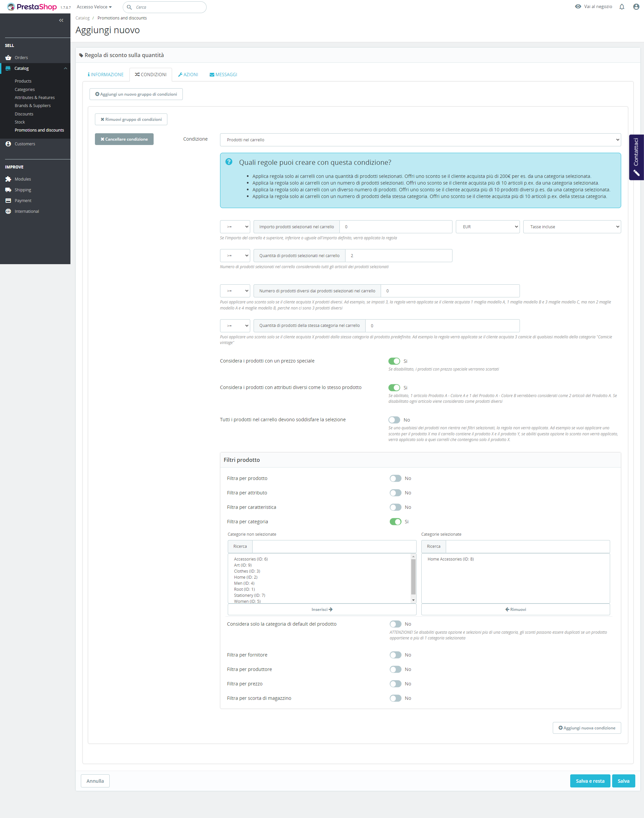Screen dimensions: 644x818
Task: Enable Filtra per prodotto toggle
Action: [395, 478]
